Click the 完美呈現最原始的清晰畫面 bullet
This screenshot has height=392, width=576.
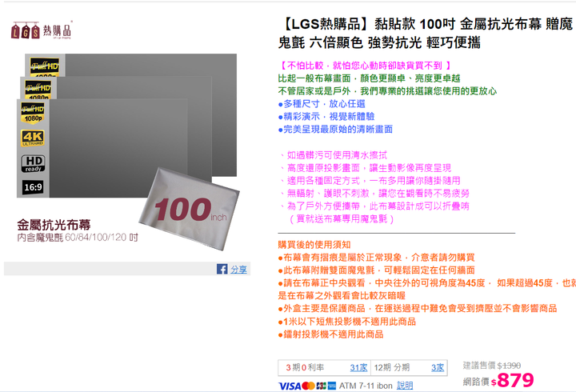(x=335, y=130)
